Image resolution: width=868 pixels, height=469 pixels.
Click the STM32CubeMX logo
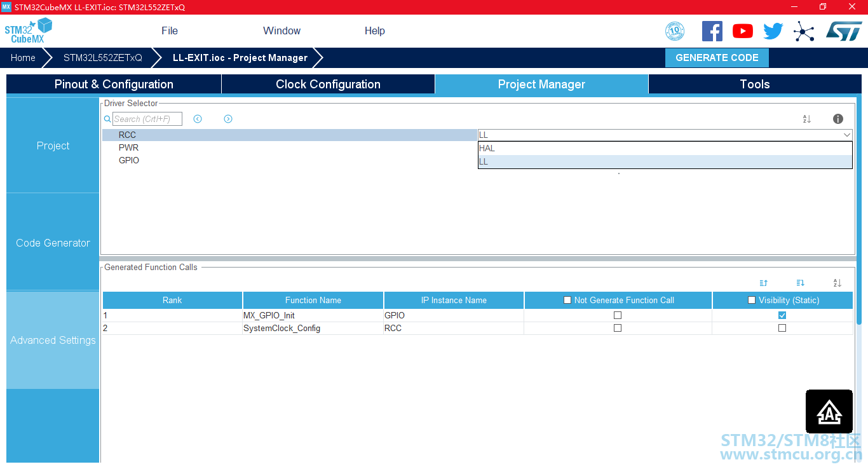[x=28, y=31]
